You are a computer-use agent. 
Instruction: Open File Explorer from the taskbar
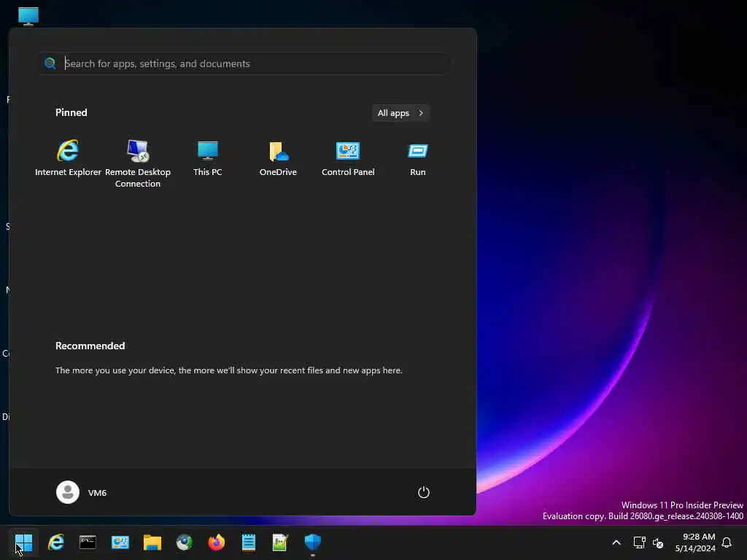pyautogui.click(x=152, y=542)
